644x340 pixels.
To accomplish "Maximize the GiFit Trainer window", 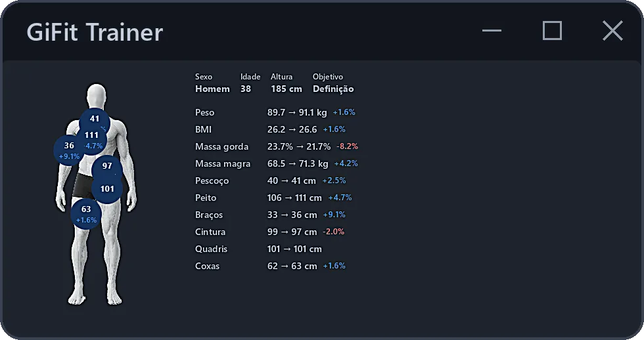I will (x=553, y=31).
